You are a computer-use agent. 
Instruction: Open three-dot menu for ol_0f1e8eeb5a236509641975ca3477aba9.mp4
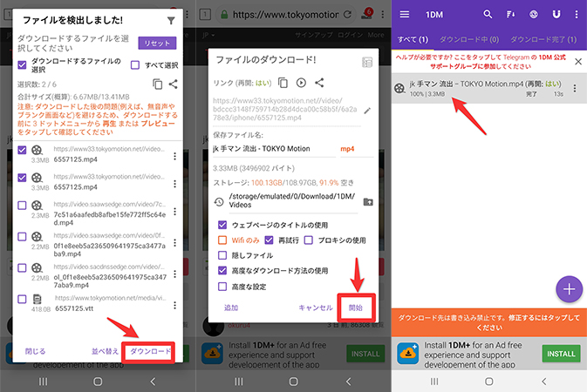tap(174, 274)
